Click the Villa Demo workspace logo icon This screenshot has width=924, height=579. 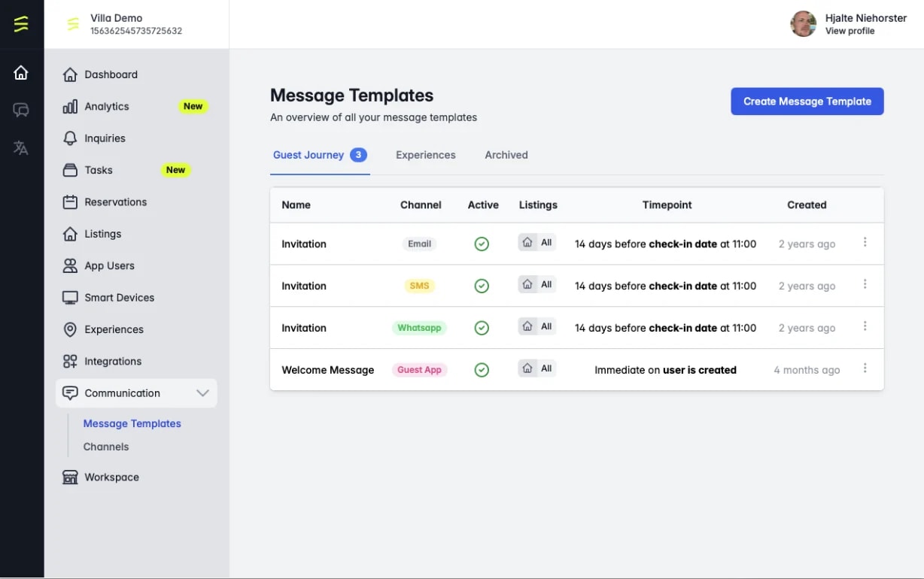click(73, 24)
